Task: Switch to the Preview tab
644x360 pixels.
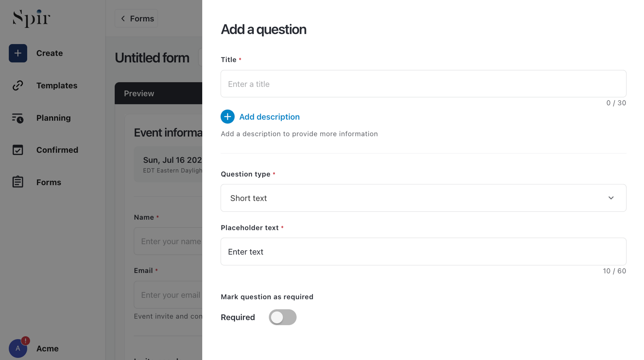Action: point(139,94)
